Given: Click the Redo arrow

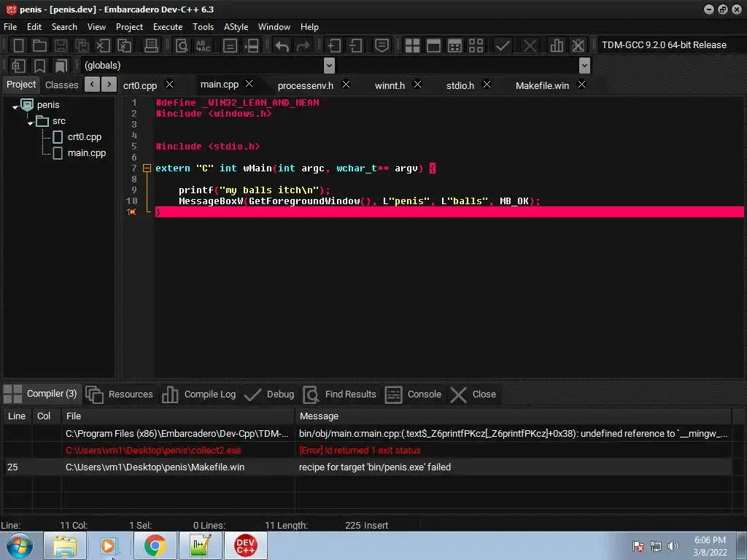Looking at the screenshot, I should click(303, 46).
